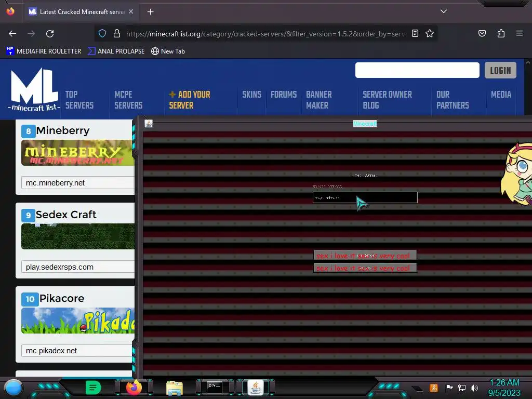Click the browser forward arrow
The image size is (532, 399).
click(31, 34)
